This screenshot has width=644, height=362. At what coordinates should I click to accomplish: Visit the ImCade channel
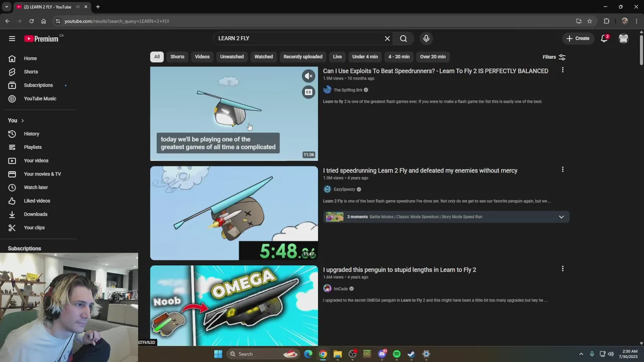tap(341, 289)
